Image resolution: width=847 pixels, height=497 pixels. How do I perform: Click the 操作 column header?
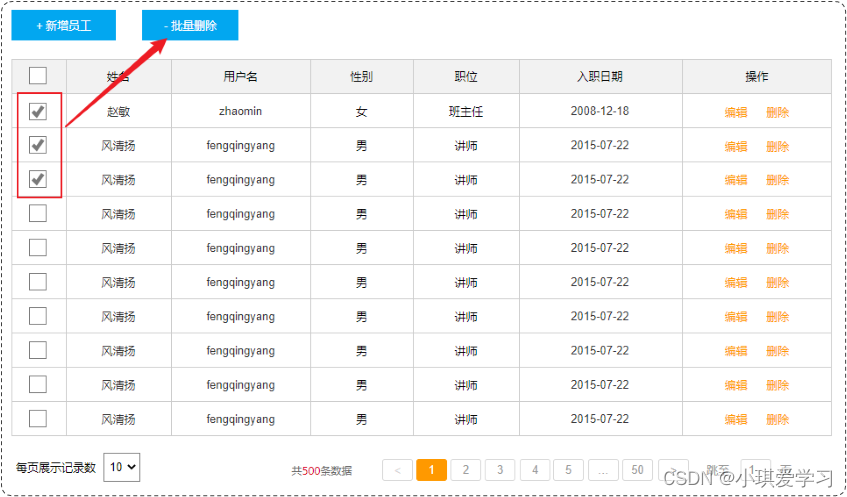[x=757, y=77]
